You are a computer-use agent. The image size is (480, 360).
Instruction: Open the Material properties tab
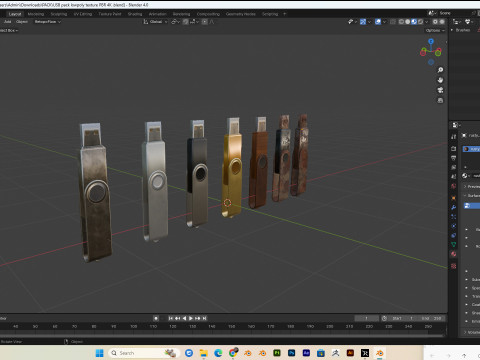pyautogui.click(x=454, y=254)
